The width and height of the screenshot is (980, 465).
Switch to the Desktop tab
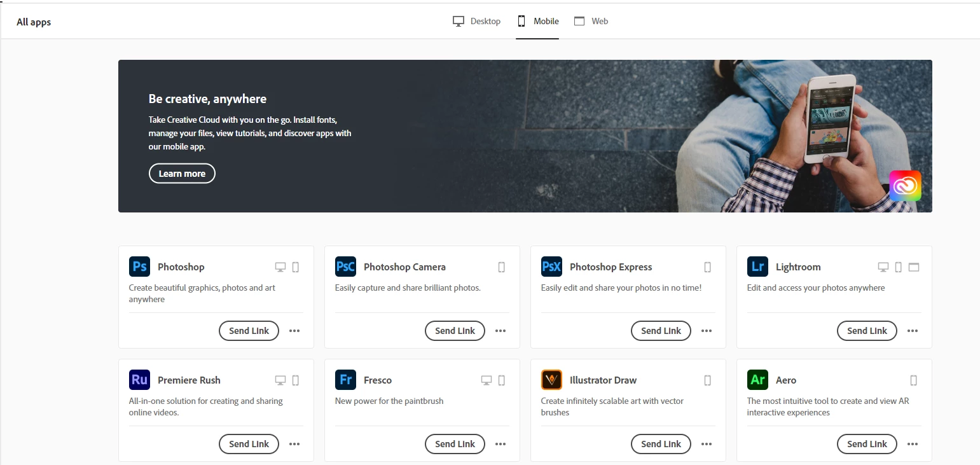point(476,21)
